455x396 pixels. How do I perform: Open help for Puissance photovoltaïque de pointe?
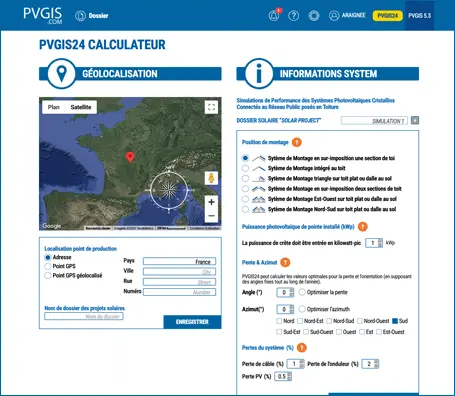tap(363, 227)
